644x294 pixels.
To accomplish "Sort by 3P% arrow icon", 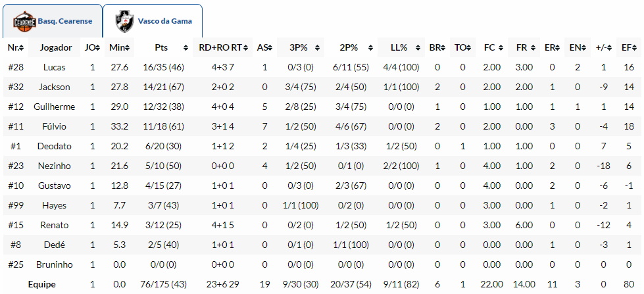I will click(x=320, y=48).
